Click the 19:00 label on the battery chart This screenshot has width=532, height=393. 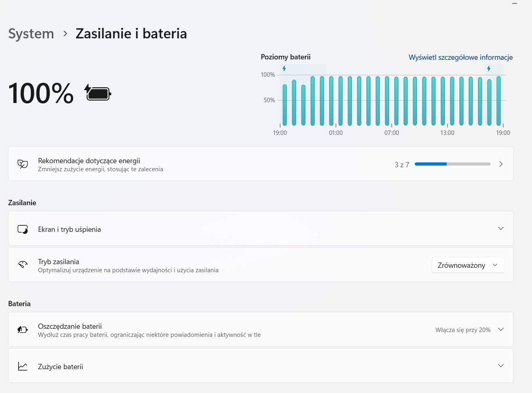click(x=280, y=132)
